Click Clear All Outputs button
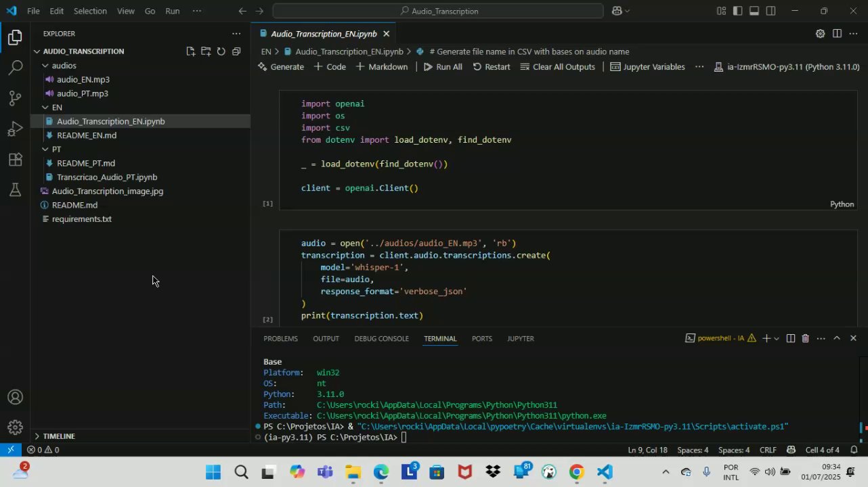The height and width of the screenshot is (487, 868). pos(557,67)
